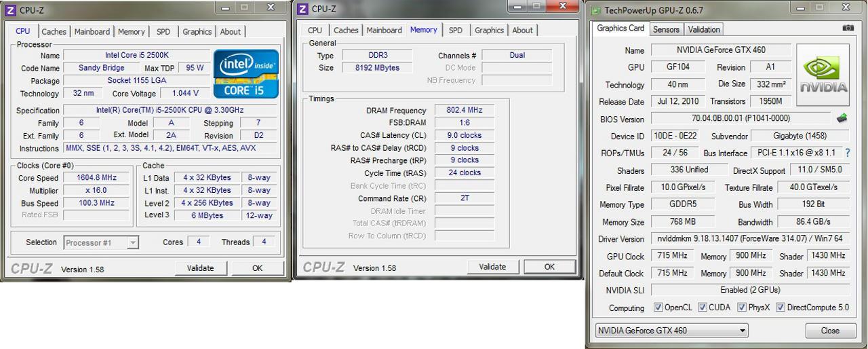Click the Intel Core i5 logo badge
This screenshot has width=868, height=349.
(x=246, y=73)
